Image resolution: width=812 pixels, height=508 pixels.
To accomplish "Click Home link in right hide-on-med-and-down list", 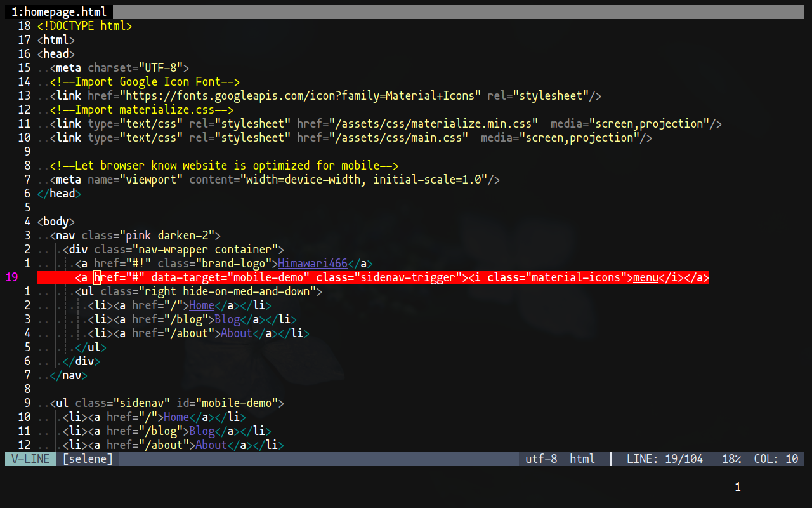I will coord(202,305).
